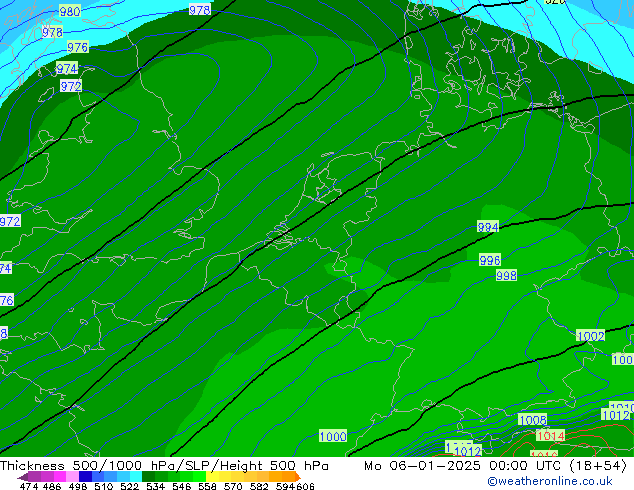
Task: Click the 978 label below the 980 label
Action: coord(53,32)
